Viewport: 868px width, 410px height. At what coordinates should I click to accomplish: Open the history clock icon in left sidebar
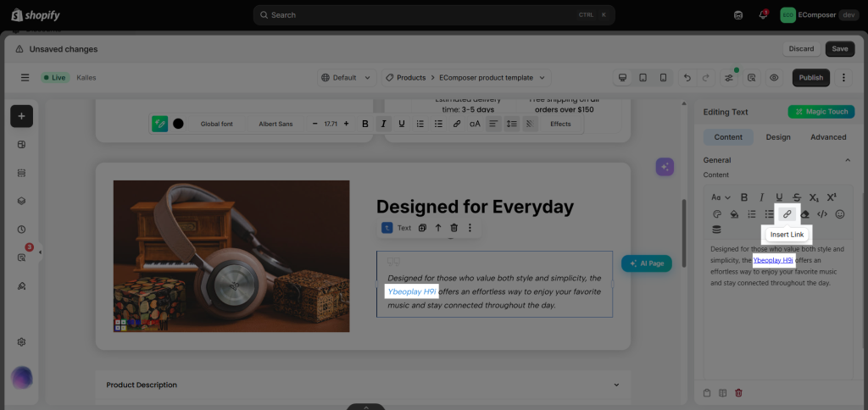(21, 229)
